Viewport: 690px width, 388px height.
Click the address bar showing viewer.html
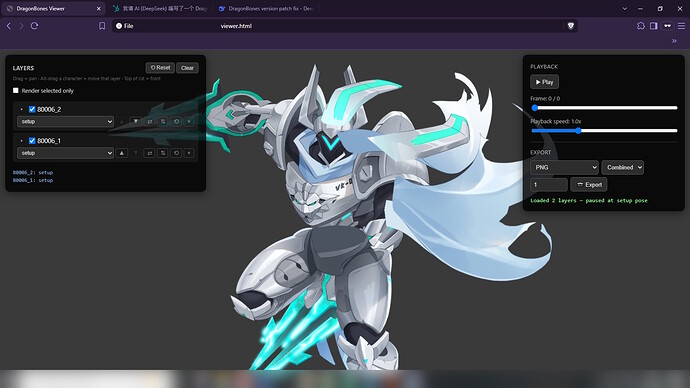(x=345, y=26)
